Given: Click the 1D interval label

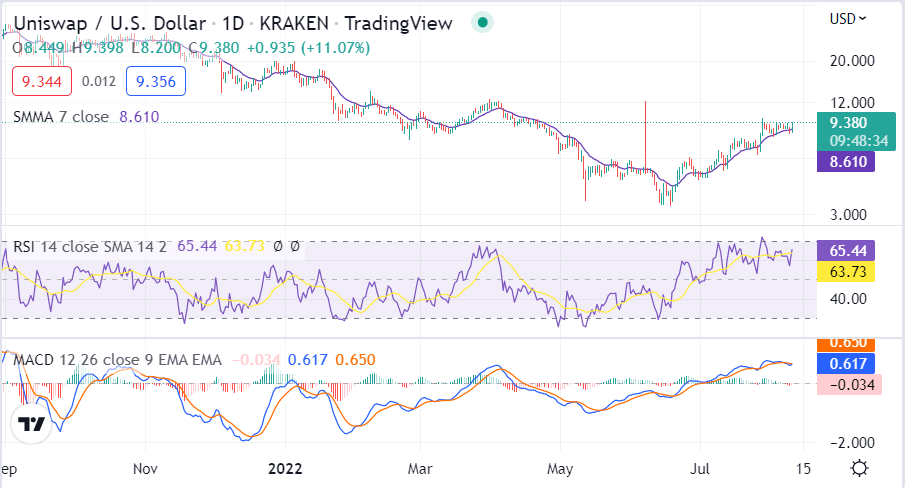Looking at the screenshot, I should coord(233,24).
